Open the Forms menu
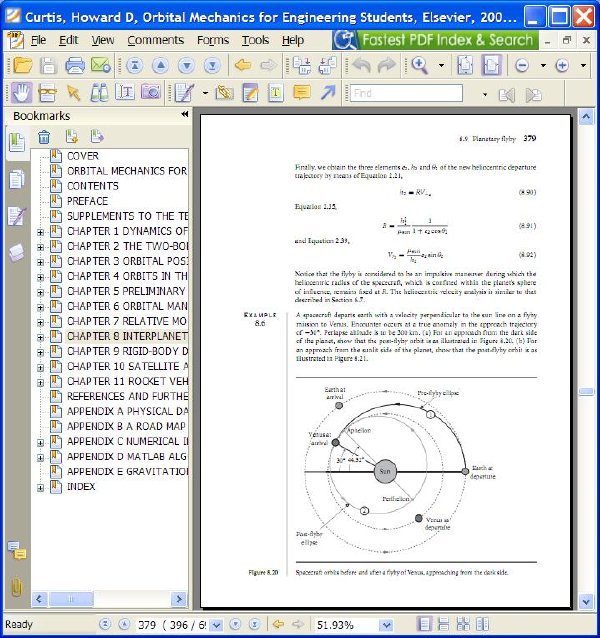600x638 pixels. click(213, 40)
